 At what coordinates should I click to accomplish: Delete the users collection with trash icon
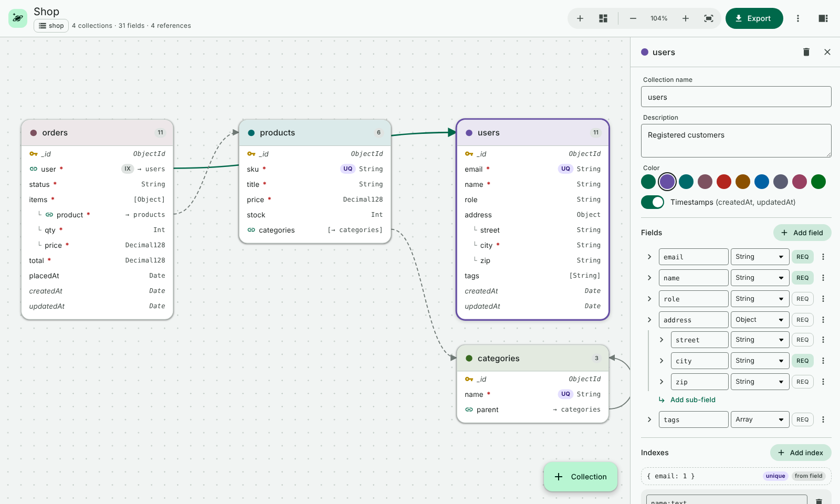point(806,52)
